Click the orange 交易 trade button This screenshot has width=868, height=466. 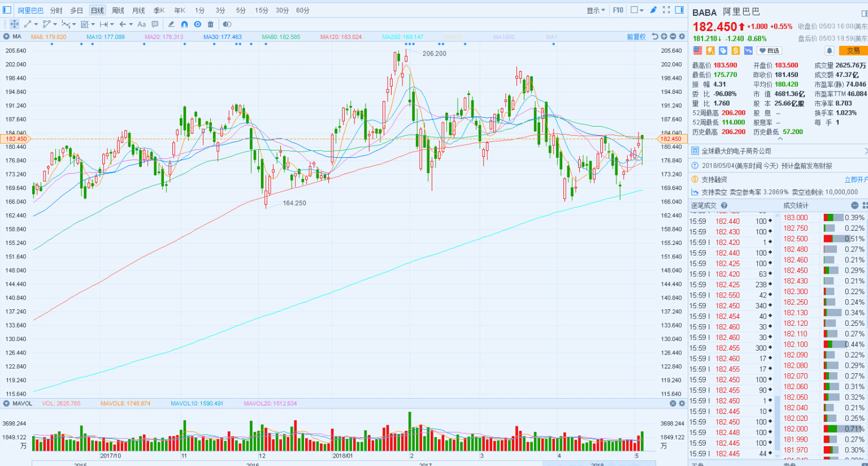click(853, 51)
